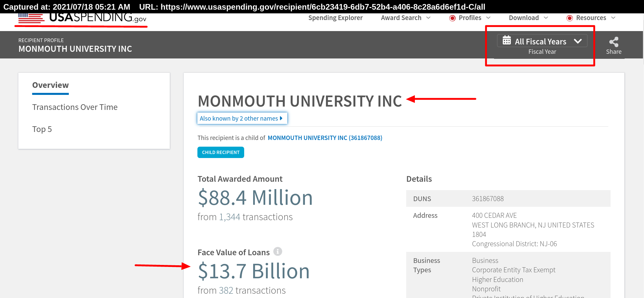The image size is (644, 298).
Task: Click the Nonprofit business type
Action: (x=486, y=289)
